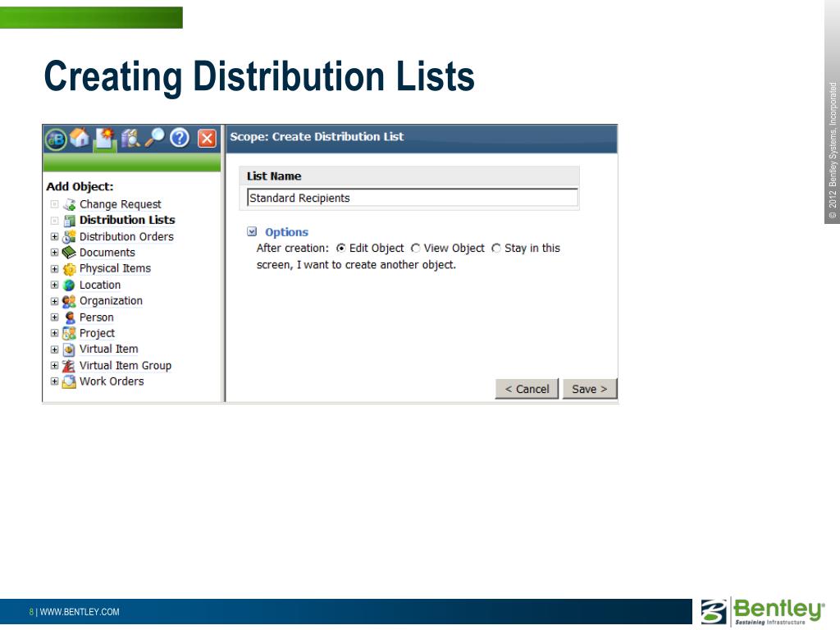This screenshot has width=840, height=630.
Task: Expand Change Request tree node
Action: click(54, 204)
